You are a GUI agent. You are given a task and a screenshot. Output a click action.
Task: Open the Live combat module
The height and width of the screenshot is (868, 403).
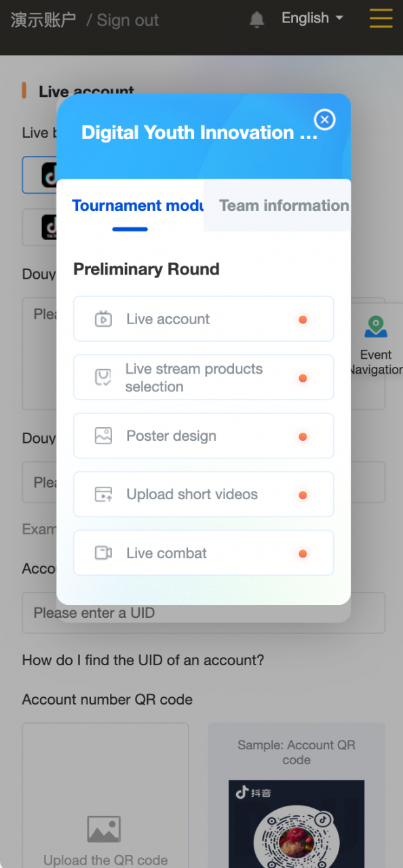pyautogui.click(x=204, y=553)
